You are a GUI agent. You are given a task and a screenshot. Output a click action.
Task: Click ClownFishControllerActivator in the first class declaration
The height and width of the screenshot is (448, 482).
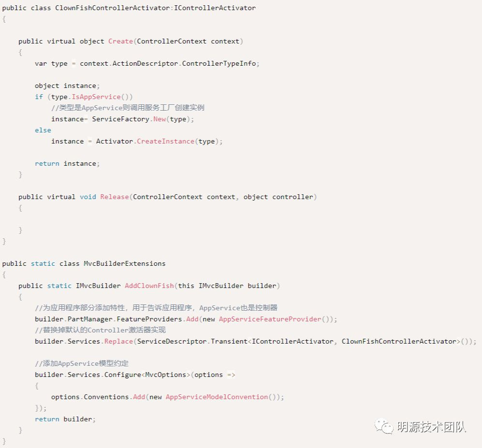click(x=112, y=8)
